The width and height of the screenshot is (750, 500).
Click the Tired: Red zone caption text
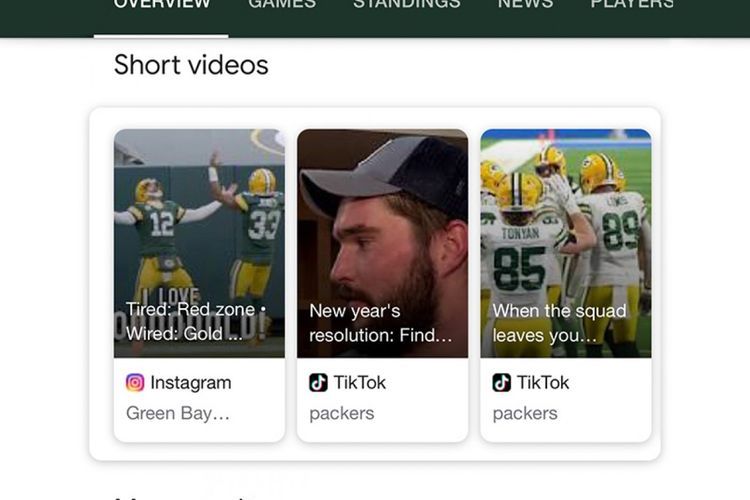(x=196, y=321)
